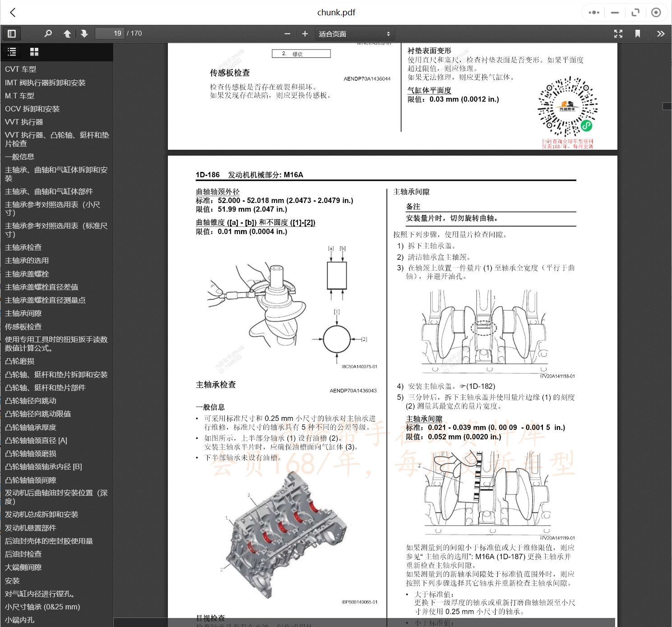Select the CVT 车型 chapter in sidebar
This screenshot has height=627, width=672.
pos(19,69)
